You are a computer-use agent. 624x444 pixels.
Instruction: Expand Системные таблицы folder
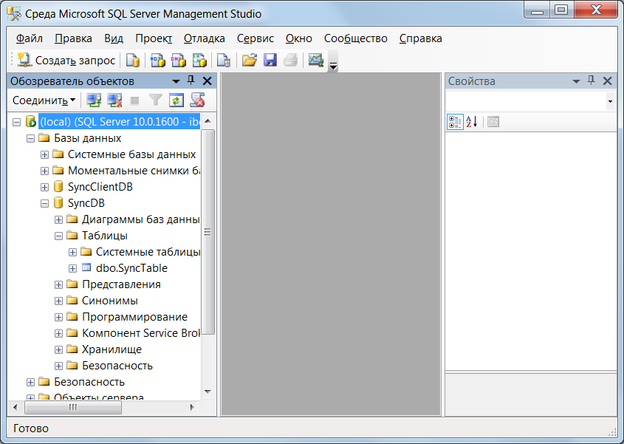point(72,252)
